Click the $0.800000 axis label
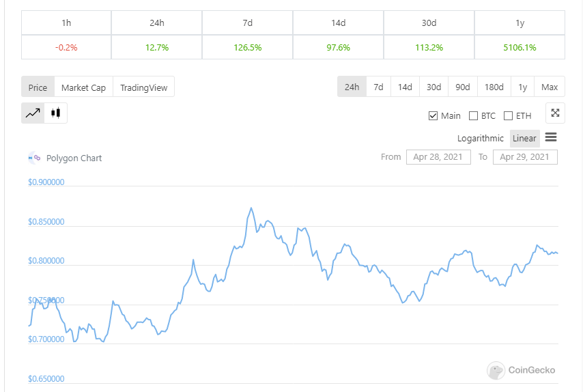This screenshot has width=583, height=392. pyautogui.click(x=46, y=261)
